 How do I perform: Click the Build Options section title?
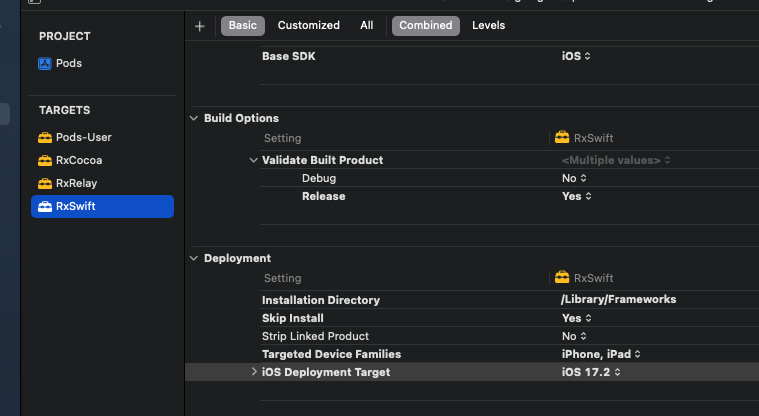coord(241,118)
